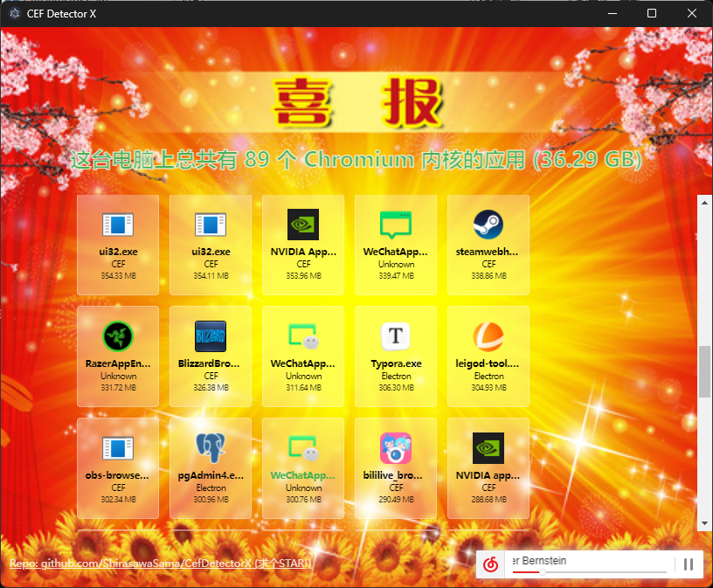Open the first ui32.exe entry at 354.33 MB
713x588 pixels.
pyautogui.click(x=117, y=245)
